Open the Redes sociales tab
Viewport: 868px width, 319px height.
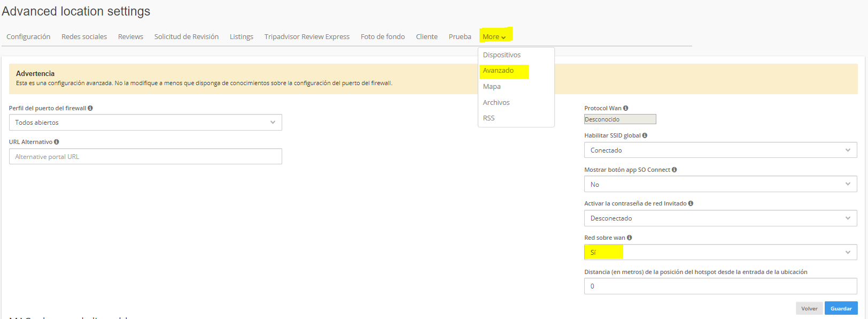pyautogui.click(x=84, y=36)
